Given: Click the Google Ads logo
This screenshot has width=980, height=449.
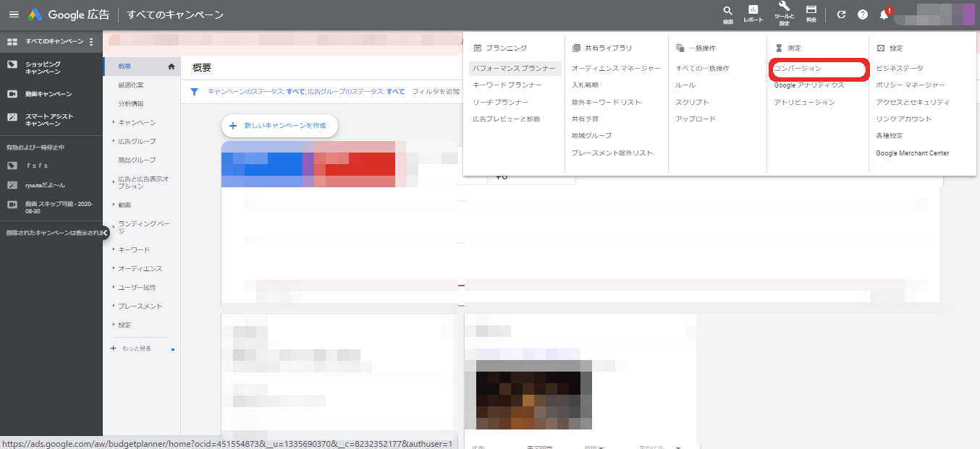Looking at the screenshot, I should point(35,14).
